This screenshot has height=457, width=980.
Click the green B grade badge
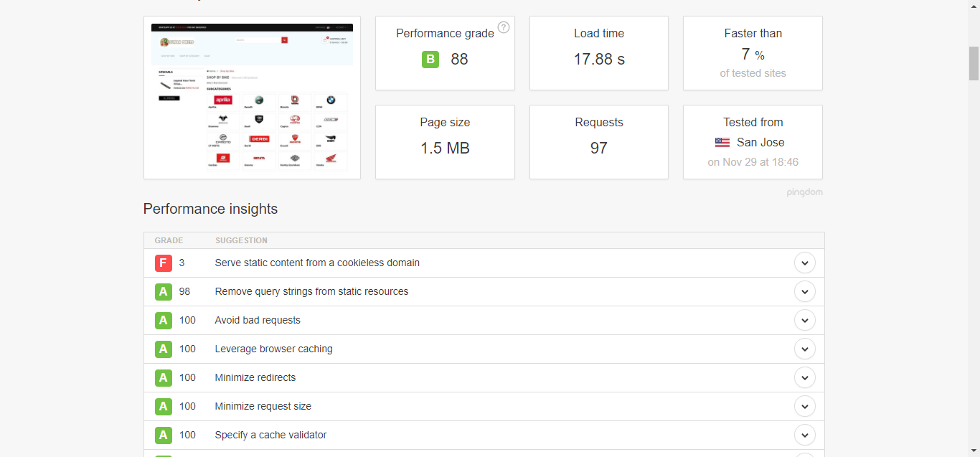(x=430, y=60)
